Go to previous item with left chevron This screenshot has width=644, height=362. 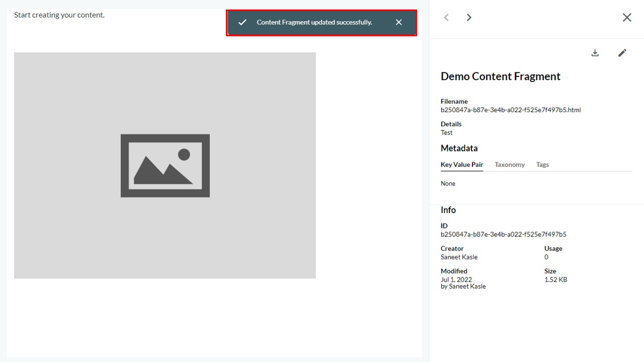(x=446, y=18)
